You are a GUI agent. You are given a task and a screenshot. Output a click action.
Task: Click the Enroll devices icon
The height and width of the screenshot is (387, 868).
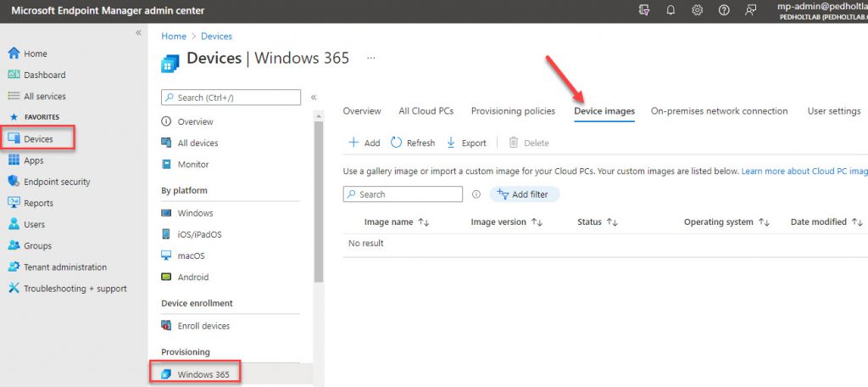point(166,325)
